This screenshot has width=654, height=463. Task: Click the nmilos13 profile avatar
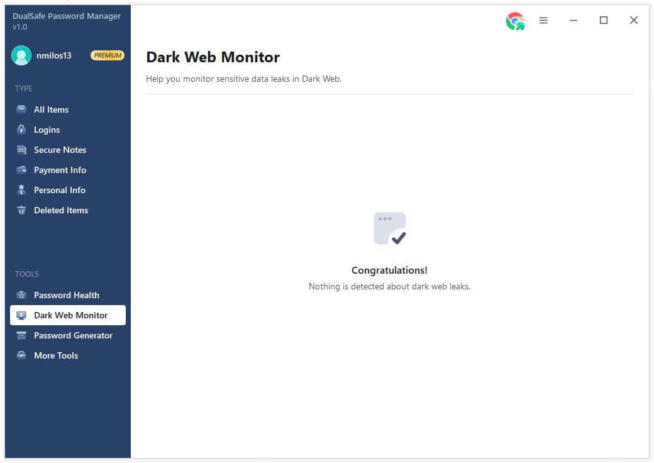pos(21,55)
